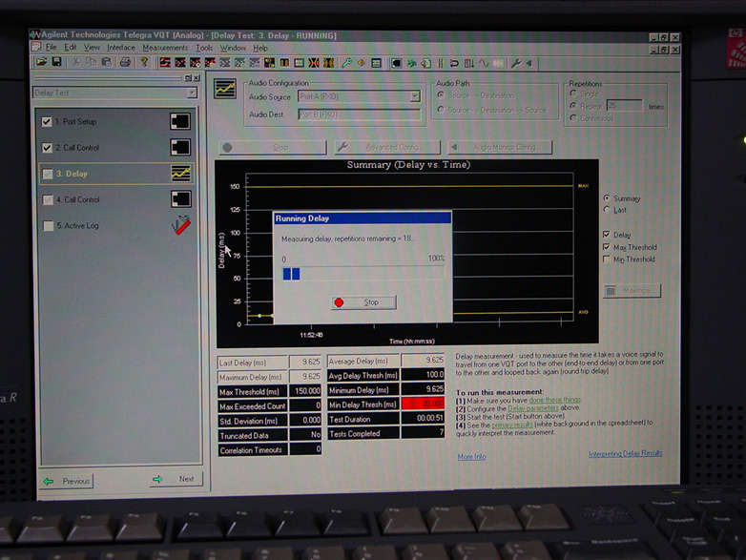
Task: Click the Repeat times input field
Action: point(625,105)
